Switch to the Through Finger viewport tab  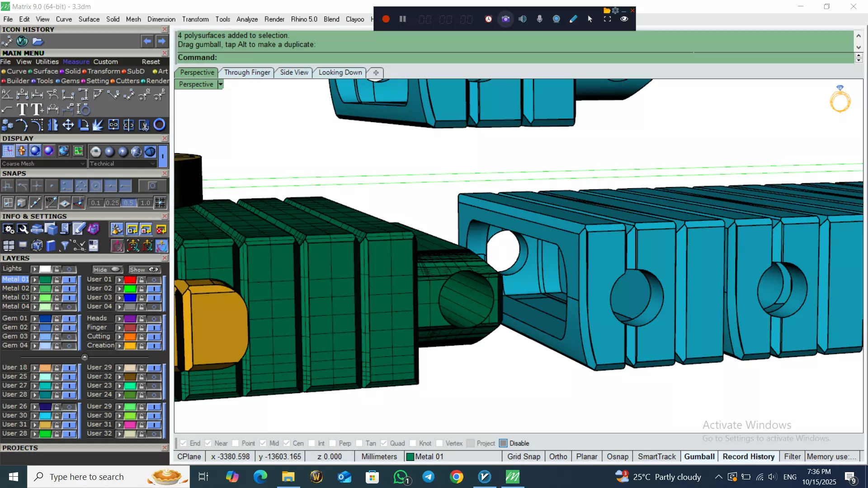pyautogui.click(x=247, y=72)
